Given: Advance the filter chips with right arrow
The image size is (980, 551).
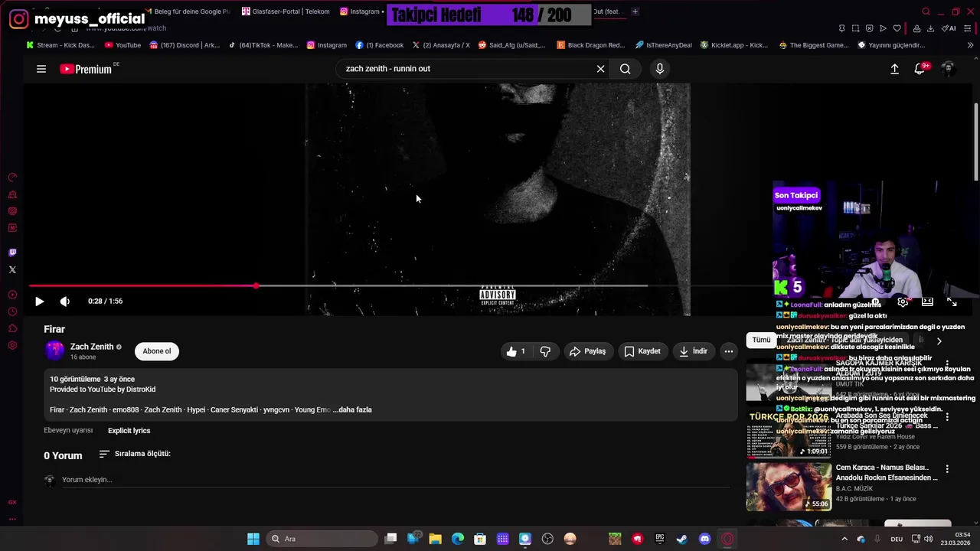Looking at the screenshot, I should coord(939,341).
